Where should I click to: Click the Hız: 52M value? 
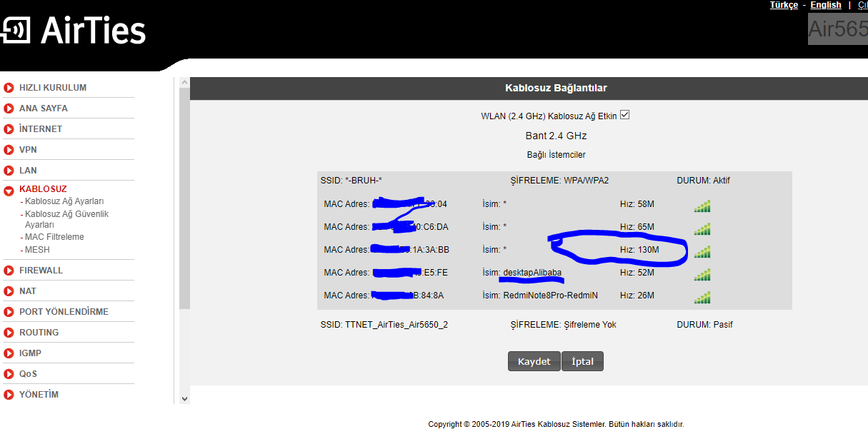(x=637, y=273)
